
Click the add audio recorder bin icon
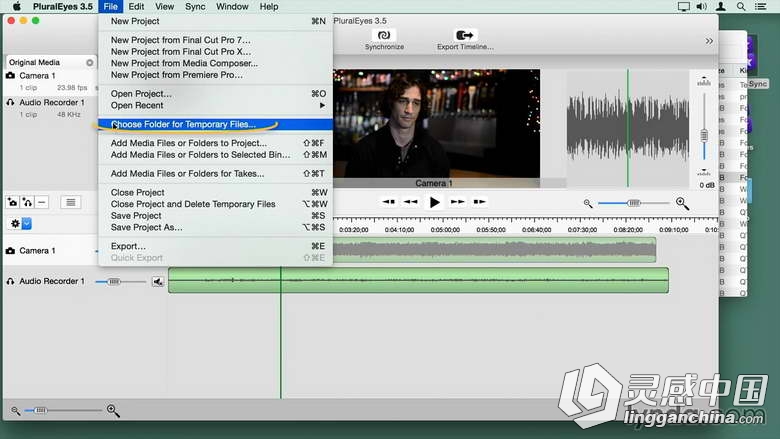coord(27,202)
